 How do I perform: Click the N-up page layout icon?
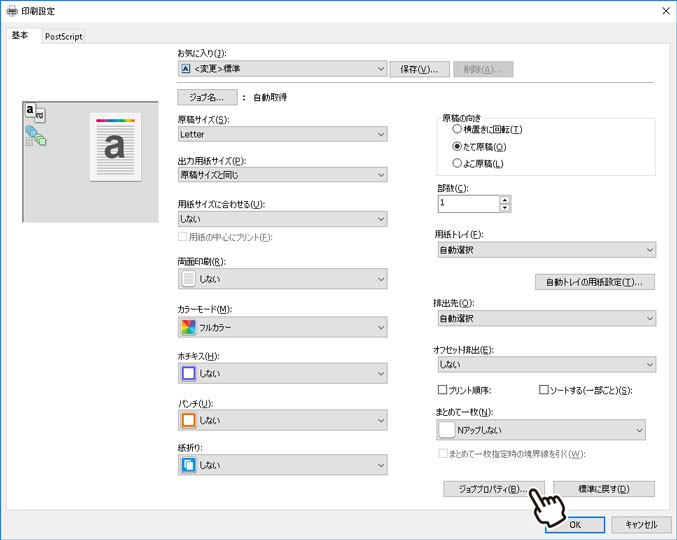tap(447, 430)
